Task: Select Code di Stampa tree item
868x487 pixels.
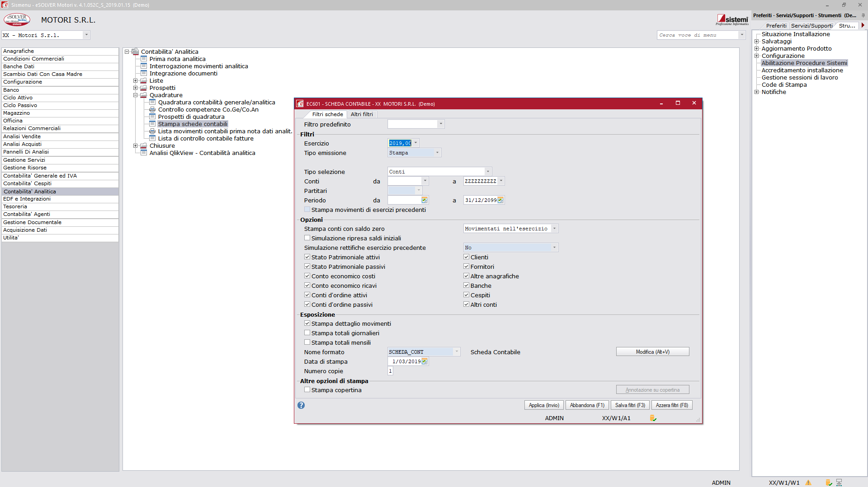Action: (784, 84)
